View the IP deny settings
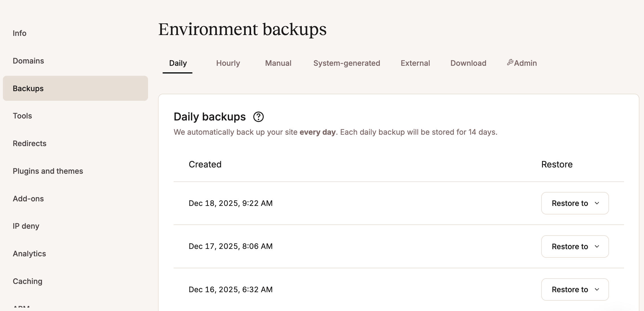Screen dimensions: 644x311 pyautogui.click(x=26, y=226)
